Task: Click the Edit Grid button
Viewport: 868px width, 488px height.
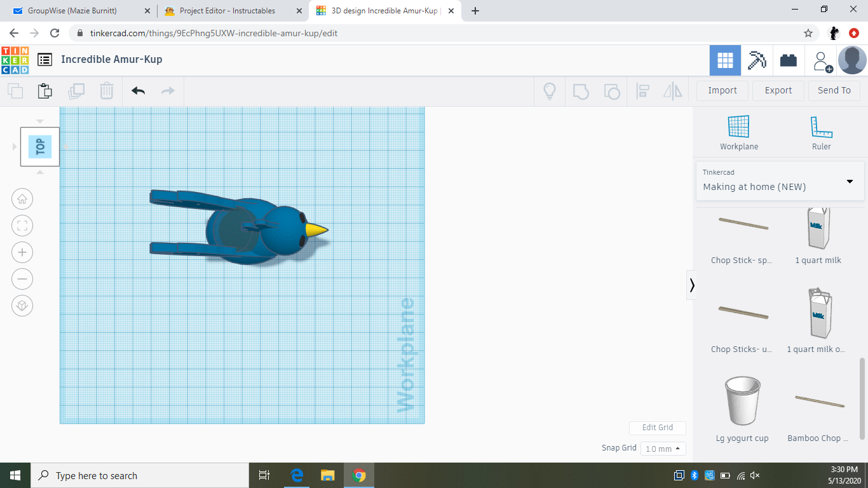Action: 657,428
